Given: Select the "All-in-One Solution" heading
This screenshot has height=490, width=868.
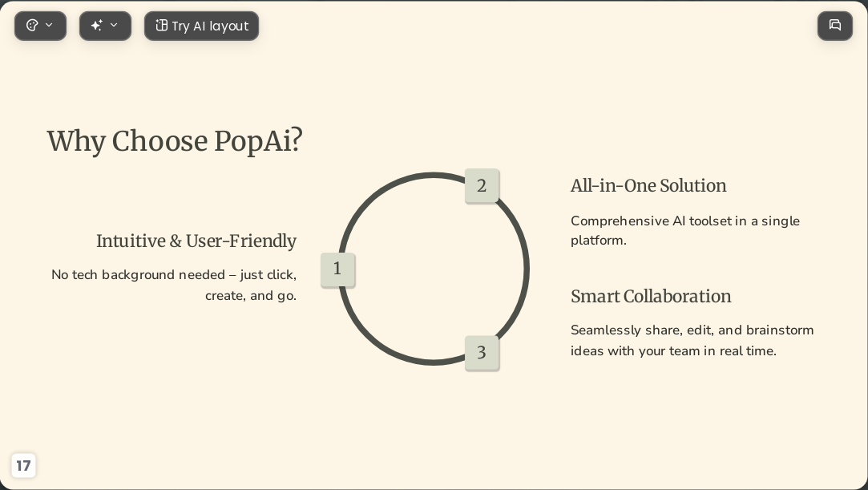Looking at the screenshot, I should (x=648, y=186).
